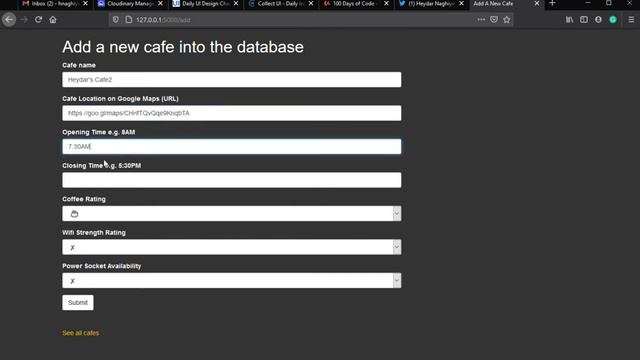Close the Inbox Gmail tab
Screen dimensions: 640x360
tap(85, 3)
